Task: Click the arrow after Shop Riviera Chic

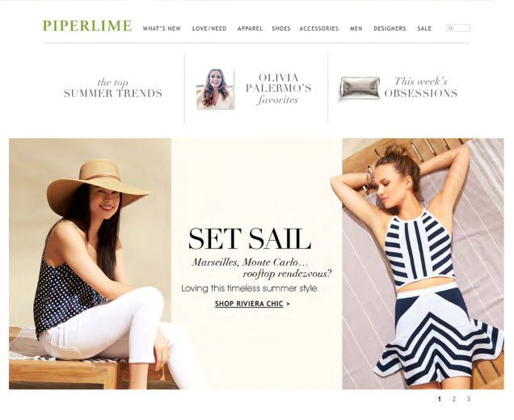Action: [x=288, y=304]
